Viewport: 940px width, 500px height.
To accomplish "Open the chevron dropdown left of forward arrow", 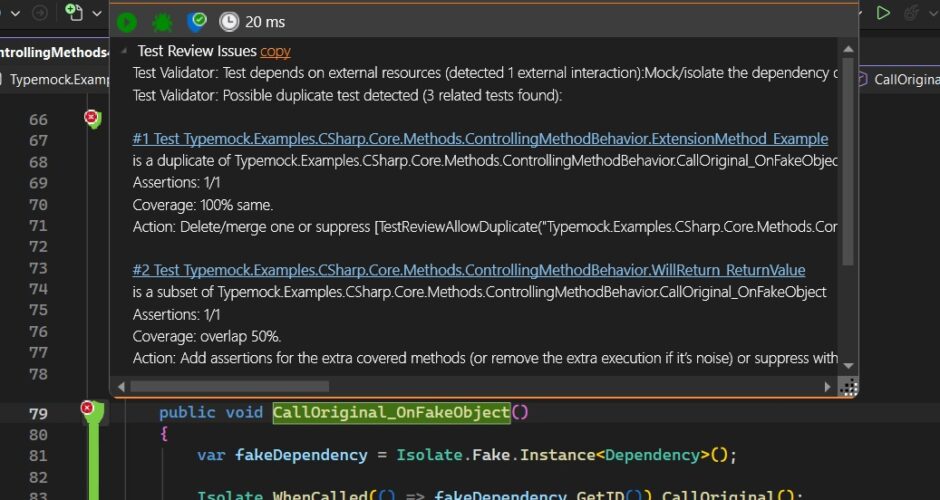I will (x=16, y=13).
